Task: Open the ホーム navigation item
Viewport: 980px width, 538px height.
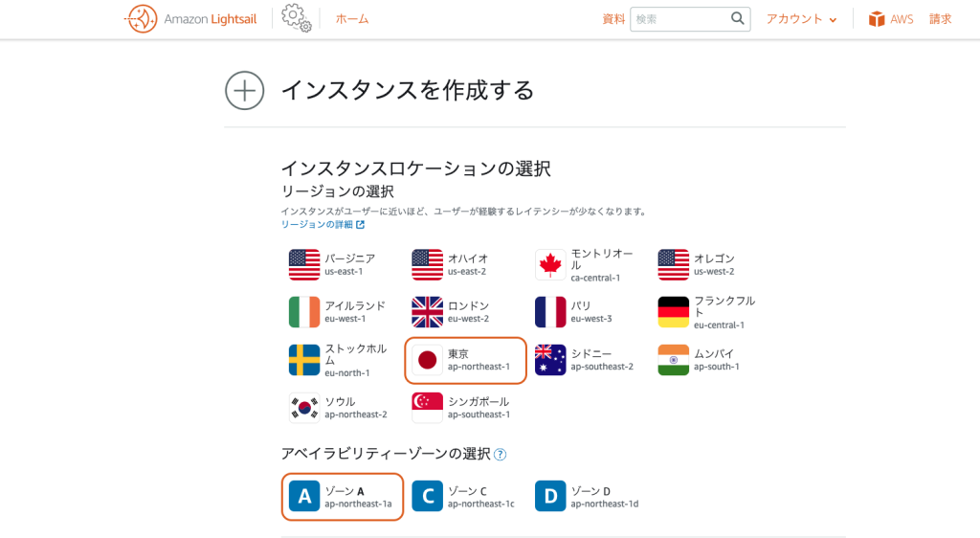Action: coord(351,19)
